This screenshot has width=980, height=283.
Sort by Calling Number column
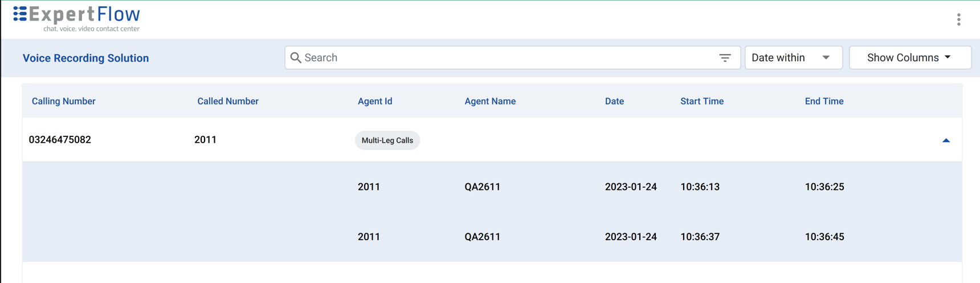point(64,101)
